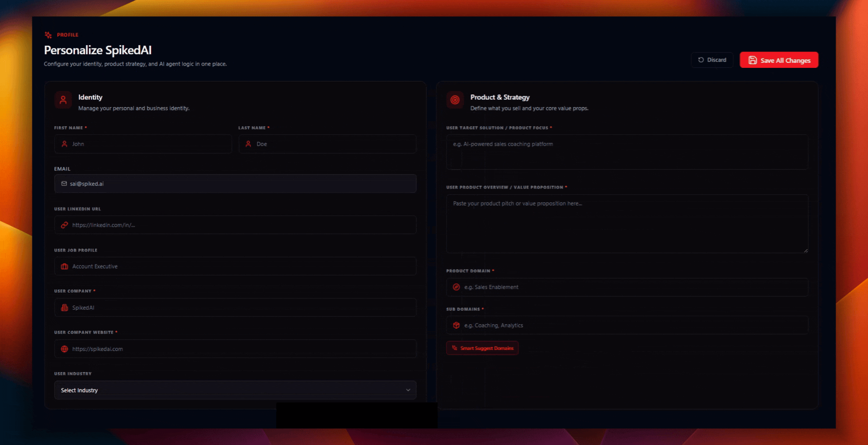Click the person icon in First Name field
Screen dimensions: 868x445
65,144
